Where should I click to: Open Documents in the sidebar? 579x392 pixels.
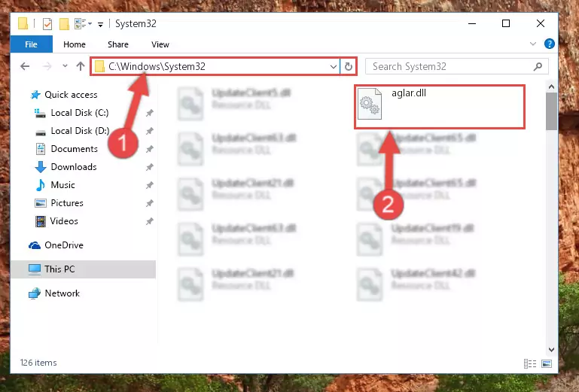(75, 149)
